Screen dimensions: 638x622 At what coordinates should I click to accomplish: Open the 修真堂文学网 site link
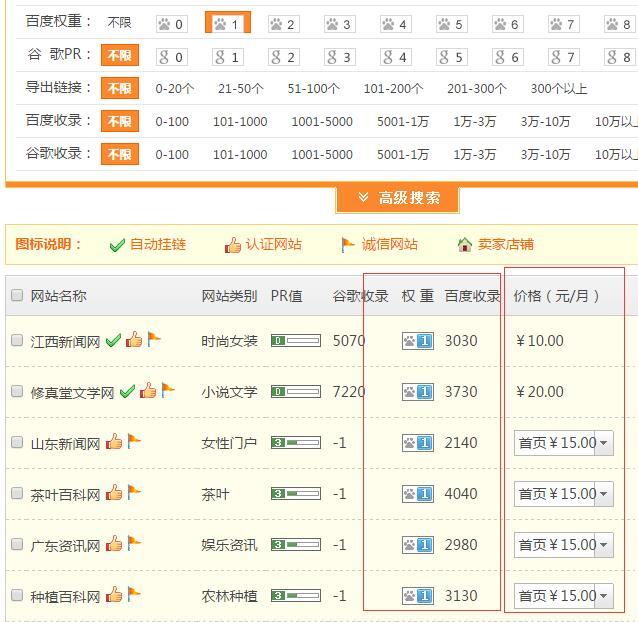(x=72, y=393)
